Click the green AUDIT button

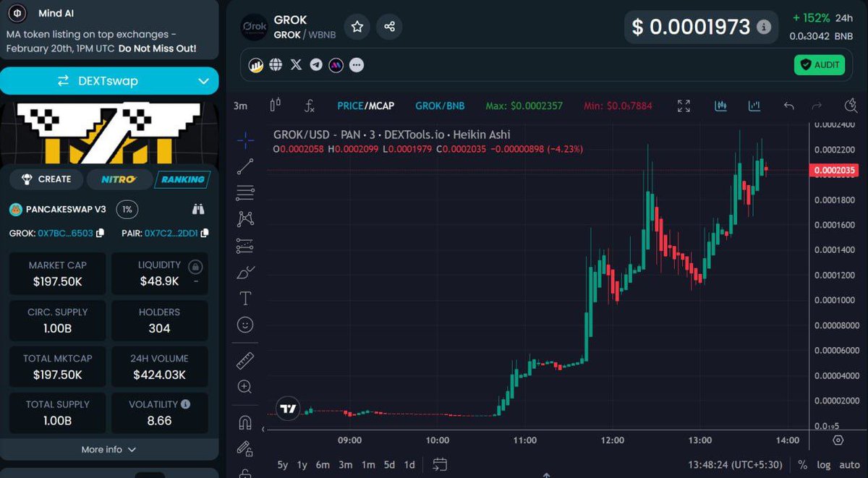(820, 65)
